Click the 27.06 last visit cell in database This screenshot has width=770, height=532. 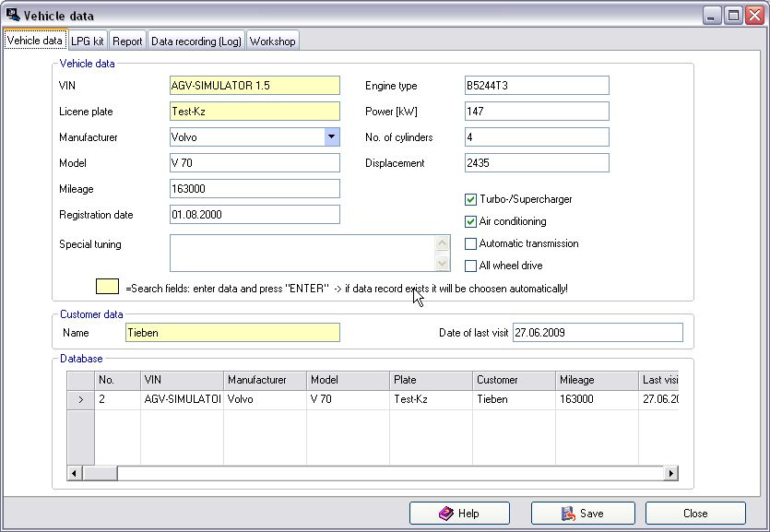[658, 400]
